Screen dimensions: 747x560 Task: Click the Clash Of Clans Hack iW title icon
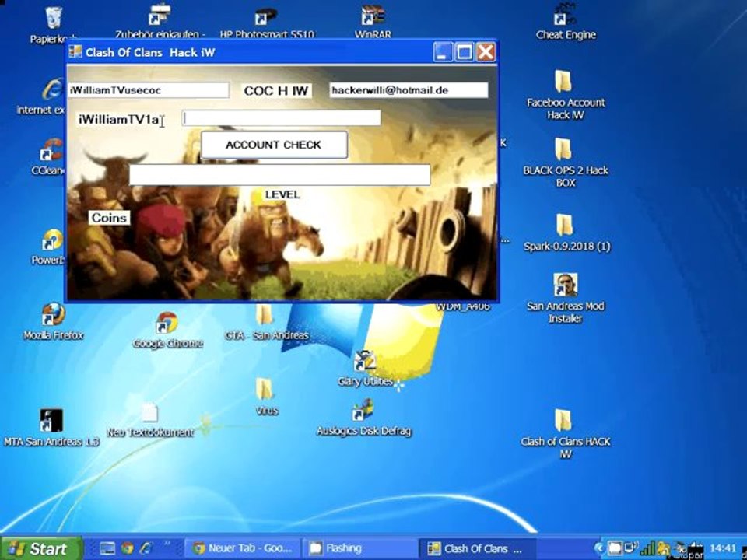point(75,52)
